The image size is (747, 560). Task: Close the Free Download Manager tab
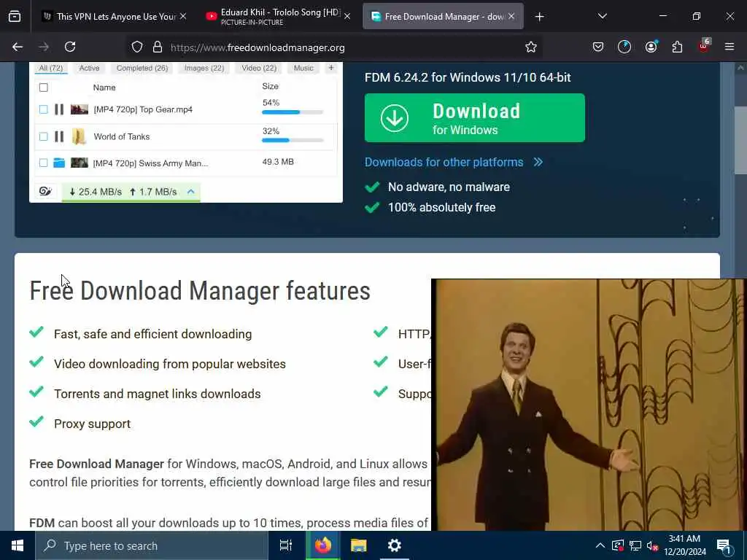point(511,16)
